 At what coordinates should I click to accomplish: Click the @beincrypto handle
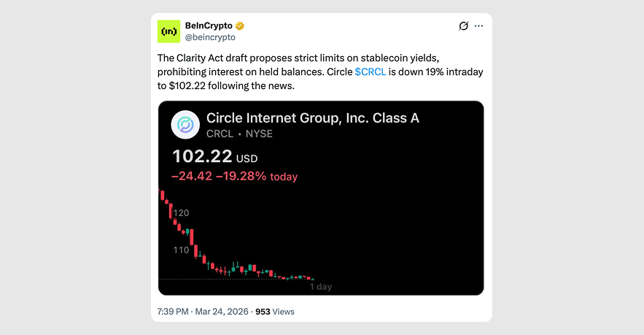tap(210, 37)
